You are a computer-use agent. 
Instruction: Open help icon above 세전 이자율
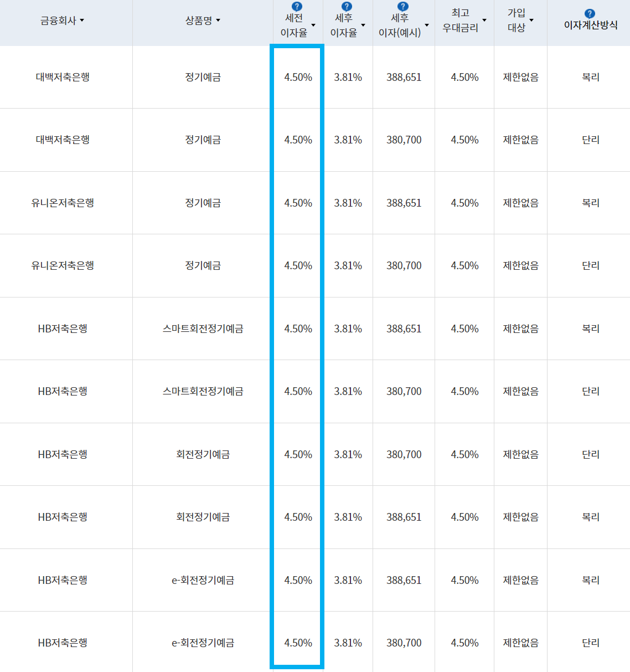coord(297,7)
